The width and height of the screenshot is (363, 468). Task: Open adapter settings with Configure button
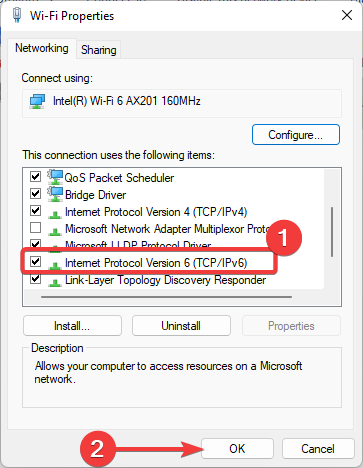tap(296, 135)
